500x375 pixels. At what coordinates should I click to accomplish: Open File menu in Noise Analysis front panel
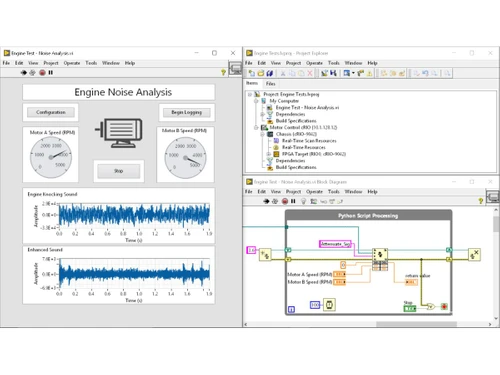[6, 63]
